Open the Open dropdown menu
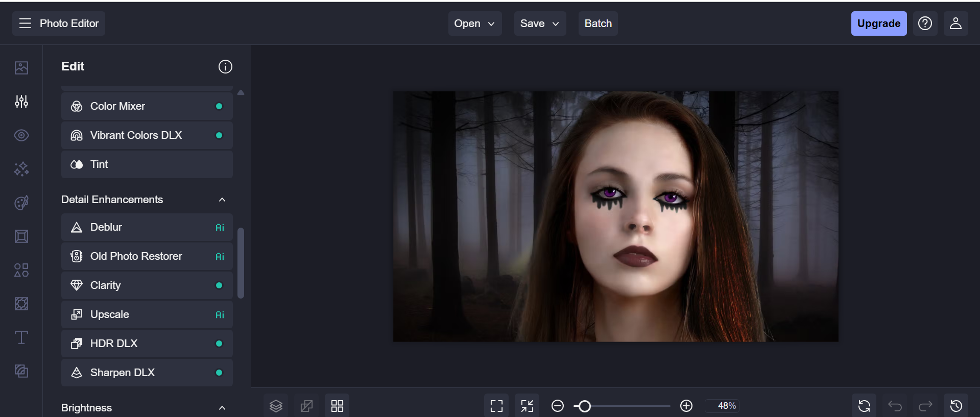Viewport: 980px width, 417px height. tap(475, 23)
